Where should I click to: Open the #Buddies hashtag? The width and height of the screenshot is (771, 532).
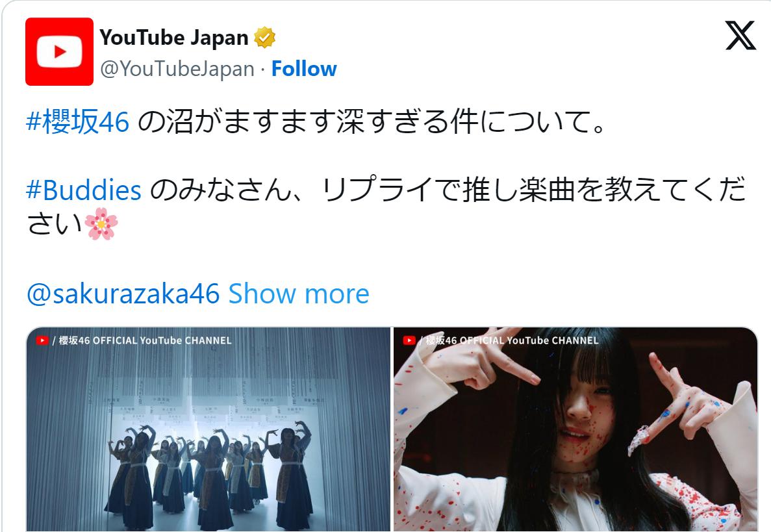tap(84, 190)
